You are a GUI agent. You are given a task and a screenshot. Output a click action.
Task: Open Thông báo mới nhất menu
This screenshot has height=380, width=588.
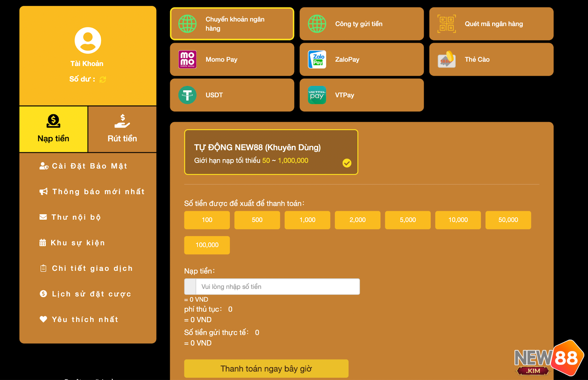coord(92,191)
